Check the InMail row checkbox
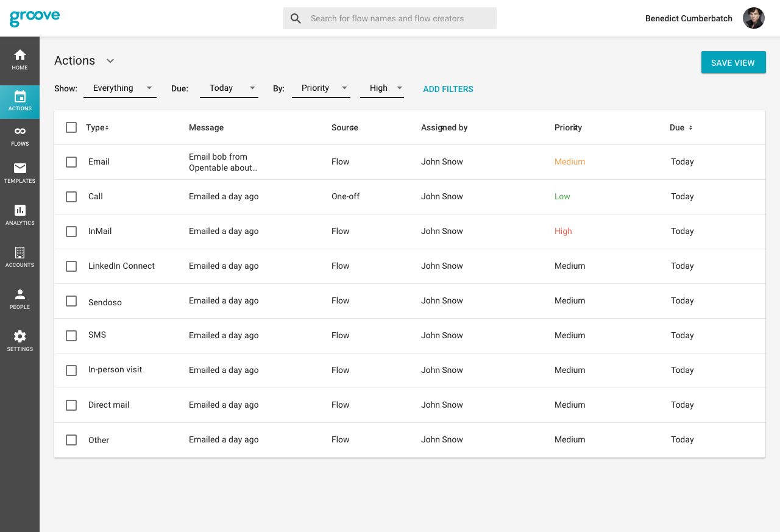This screenshot has width=780, height=532. [x=71, y=232]
